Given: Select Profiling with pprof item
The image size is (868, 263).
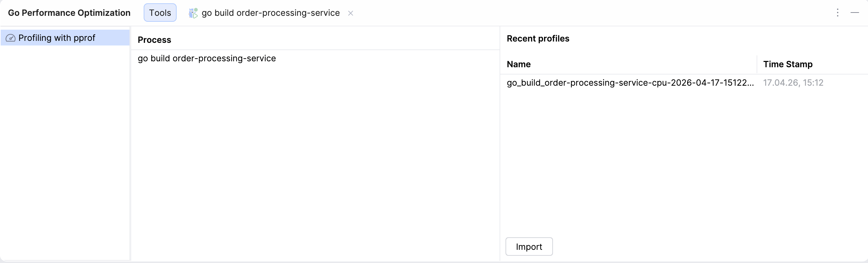Looking at the screenshot, I should coord(65,38).
